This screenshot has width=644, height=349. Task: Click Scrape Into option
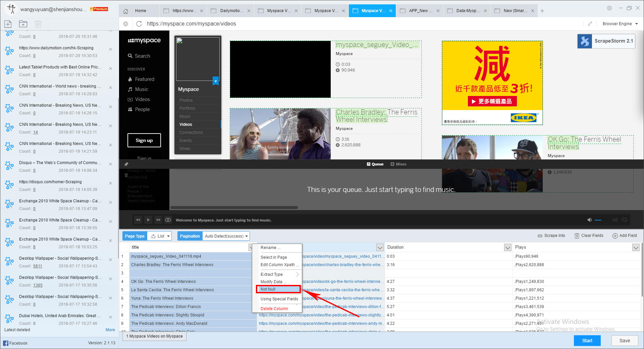[x=551, y=236]
